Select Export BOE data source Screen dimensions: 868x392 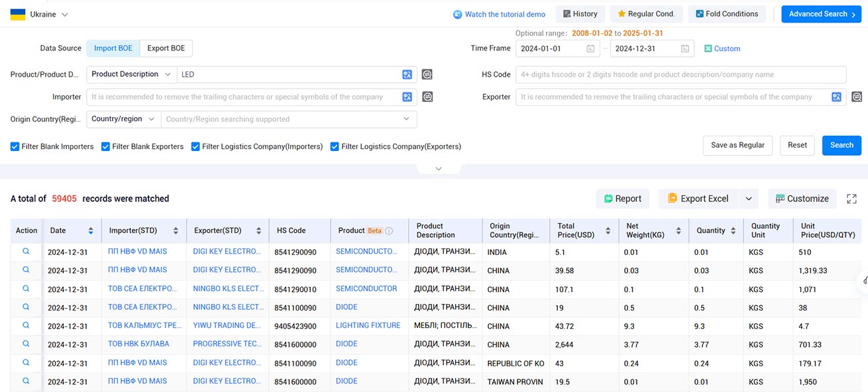point(166,48)
